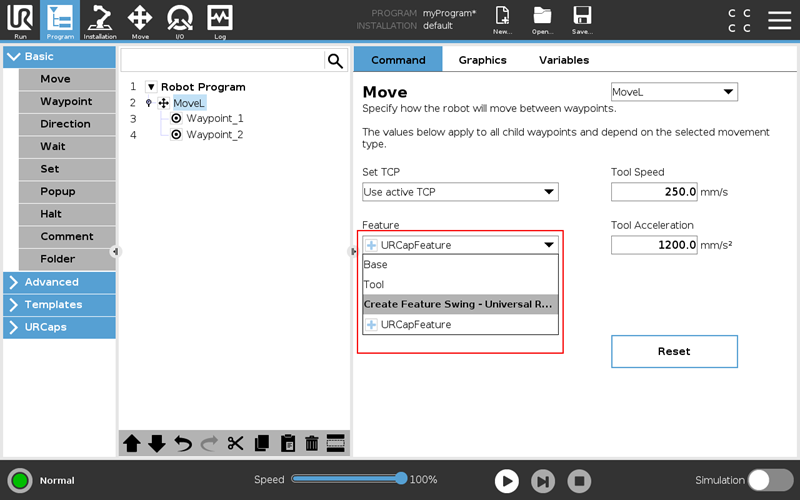Expand the Advanced section
The image size is (800, 500).
[x=59, y=282]
